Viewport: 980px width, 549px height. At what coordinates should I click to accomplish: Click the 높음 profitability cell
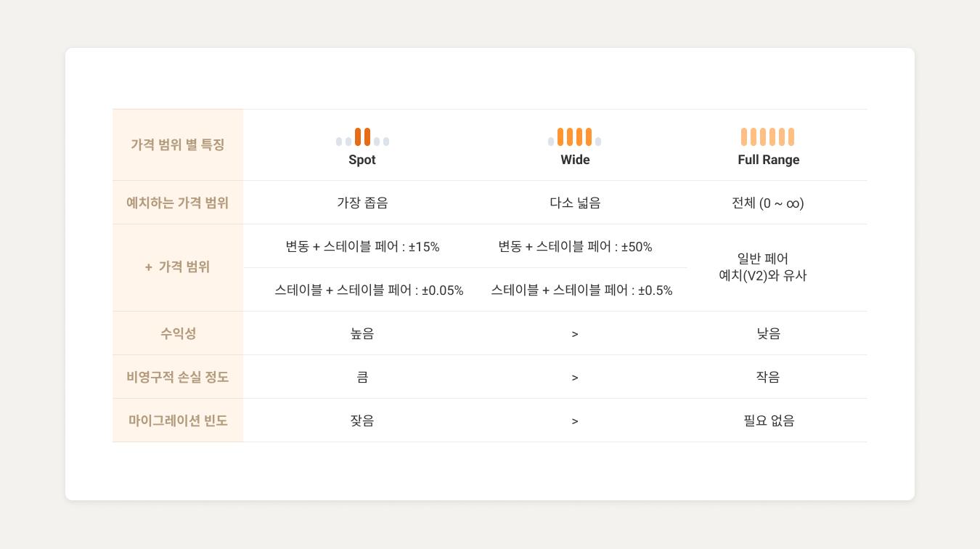(362, 333)
